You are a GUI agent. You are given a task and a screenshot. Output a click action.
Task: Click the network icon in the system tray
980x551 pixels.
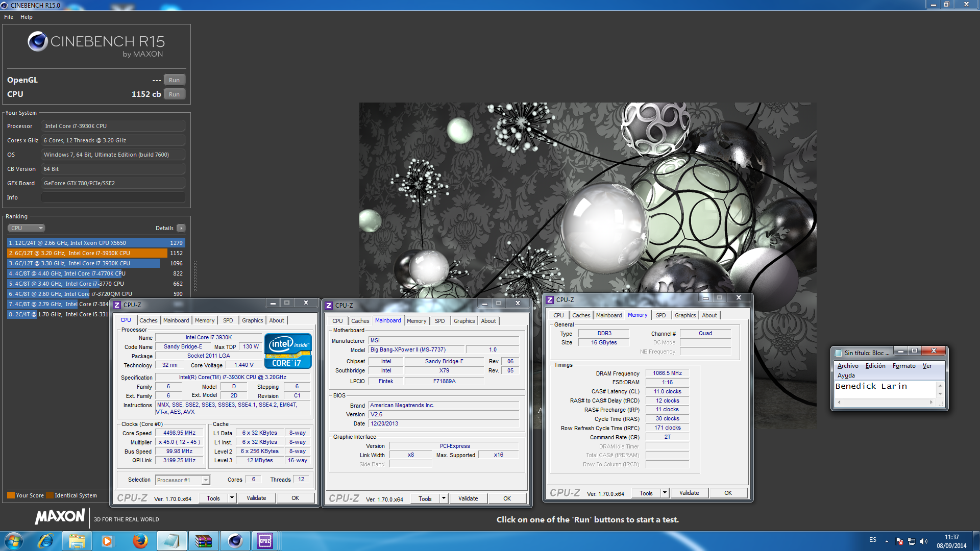(x=912, y=541)
